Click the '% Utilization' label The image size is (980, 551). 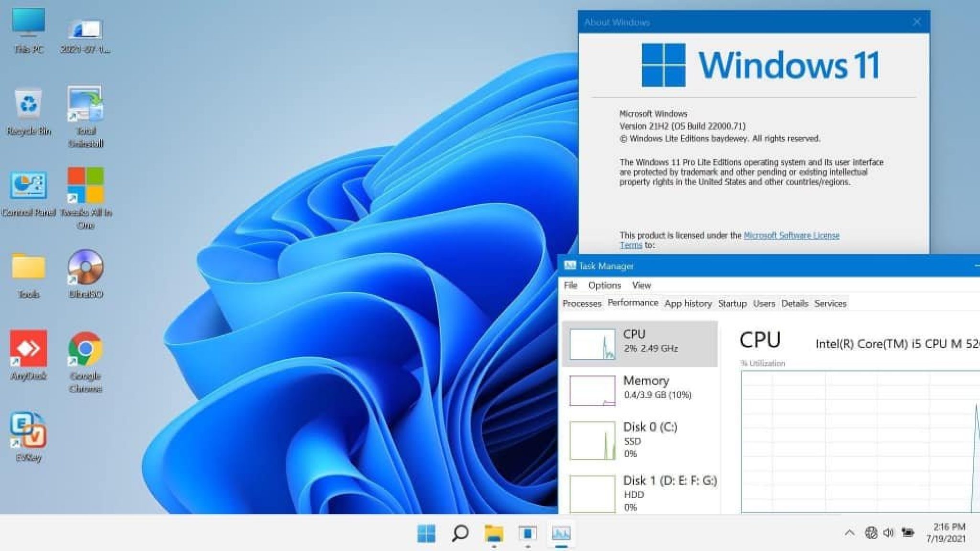coord(763,364)
